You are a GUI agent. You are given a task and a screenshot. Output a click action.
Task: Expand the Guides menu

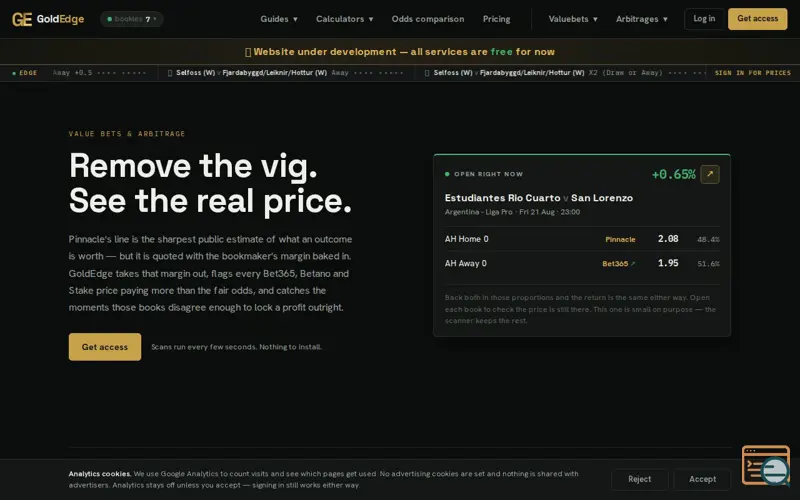[x=279, y=19]
